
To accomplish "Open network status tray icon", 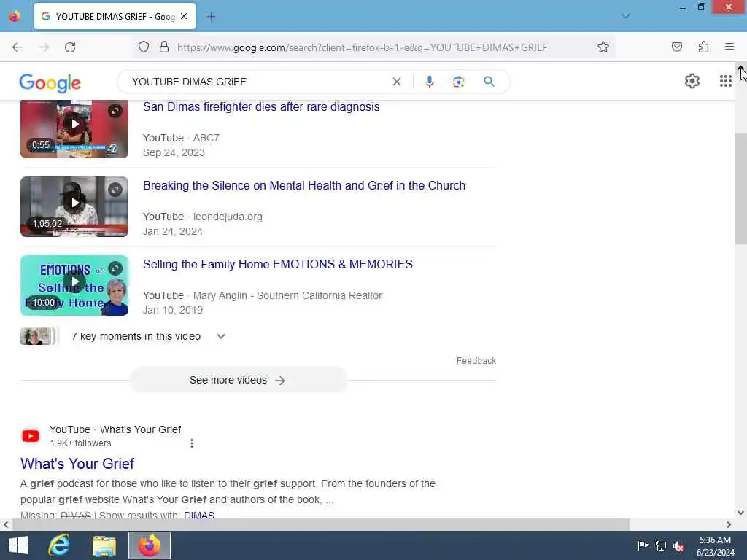I will (661, 545).
